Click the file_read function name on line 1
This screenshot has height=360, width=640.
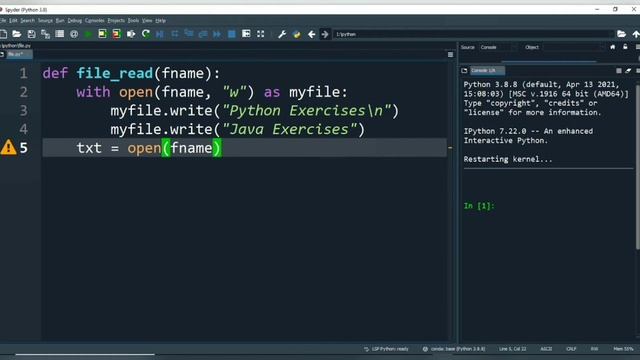pyautogui.click(x=114, y=73)
